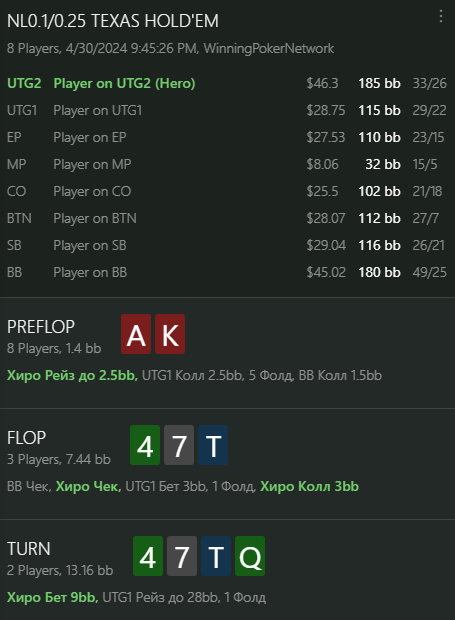Click the NL0.1/0.25 TEXAS HOLD'EM title
The height and width of the screenshot is (620, 455).
point(113,21)
